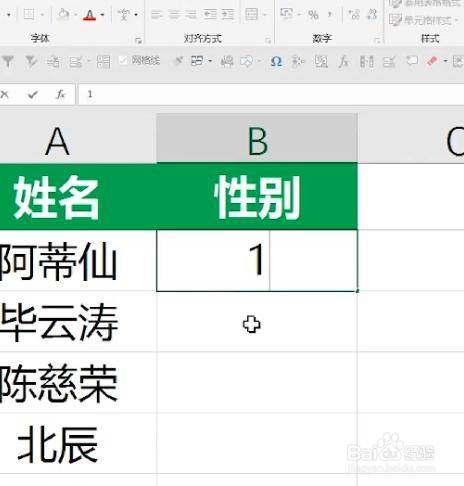
Task: Click the remove rows icon in quick toolbar
Action: click(389, 62)
